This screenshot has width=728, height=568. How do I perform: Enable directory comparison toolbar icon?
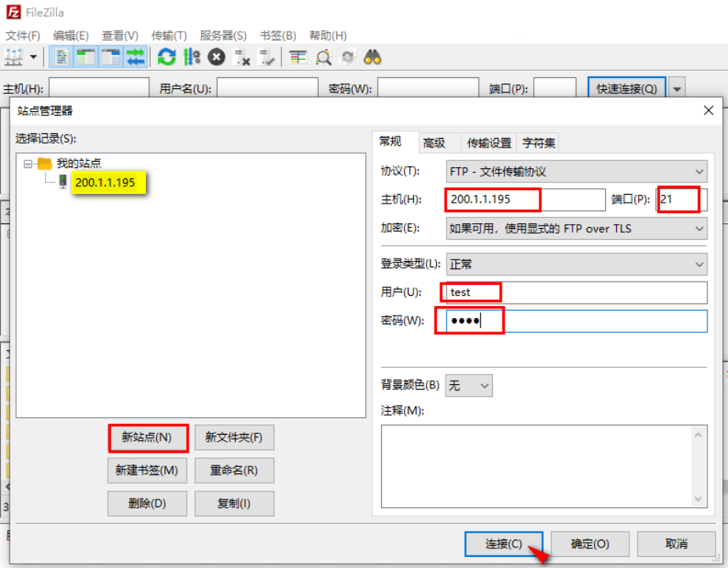[301, 56]
